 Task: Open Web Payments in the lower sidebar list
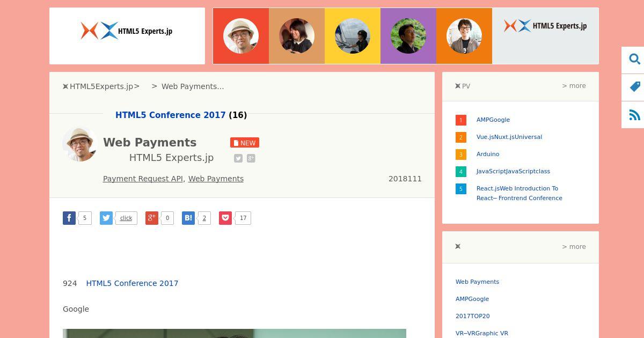(477, 282)
